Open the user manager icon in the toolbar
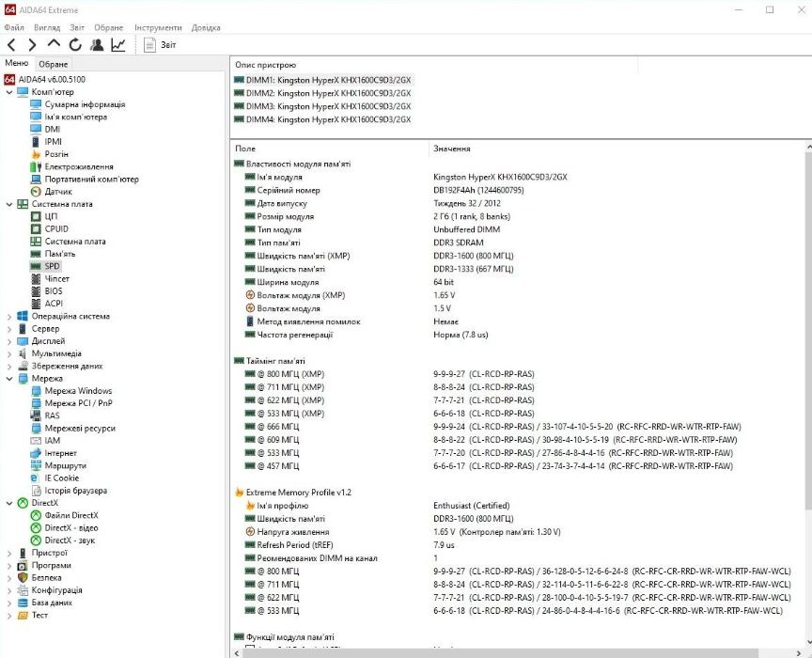The image size is (812, 658). (96, 45)
